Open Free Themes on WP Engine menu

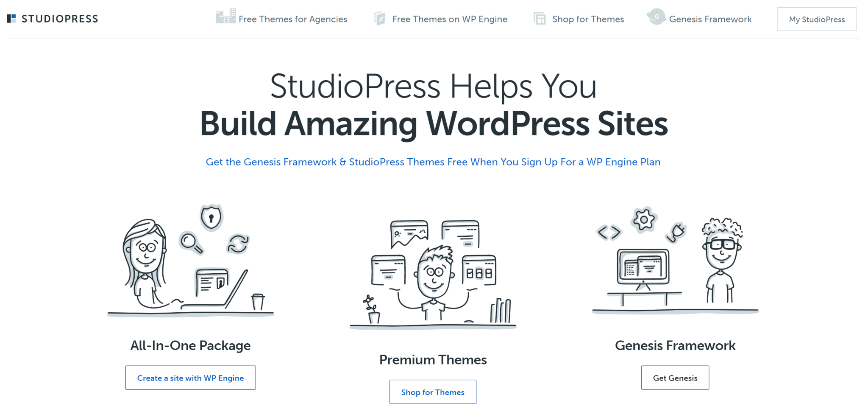click(x=450, y=19)
